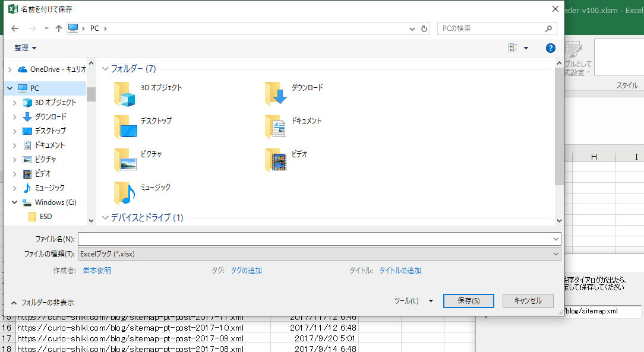Click the forward navigation arrow

click(33, 28)
